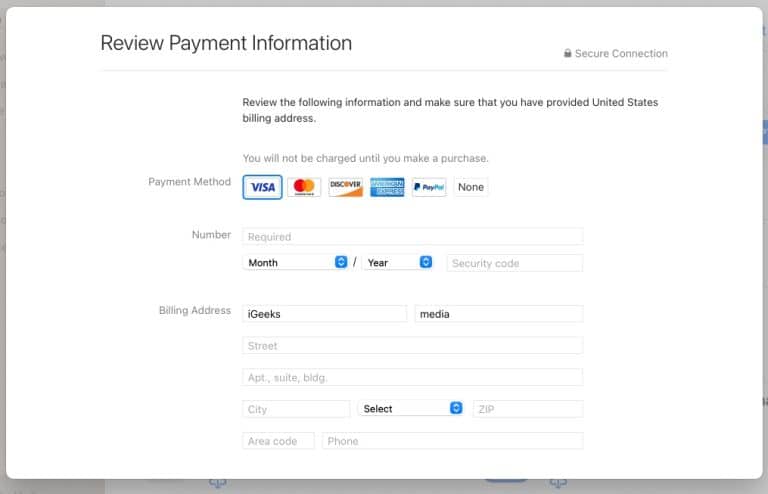The width and height of the screenshot is (768, 494).
Task: Choose the Mastercard payment option
Action: [304, 187]
